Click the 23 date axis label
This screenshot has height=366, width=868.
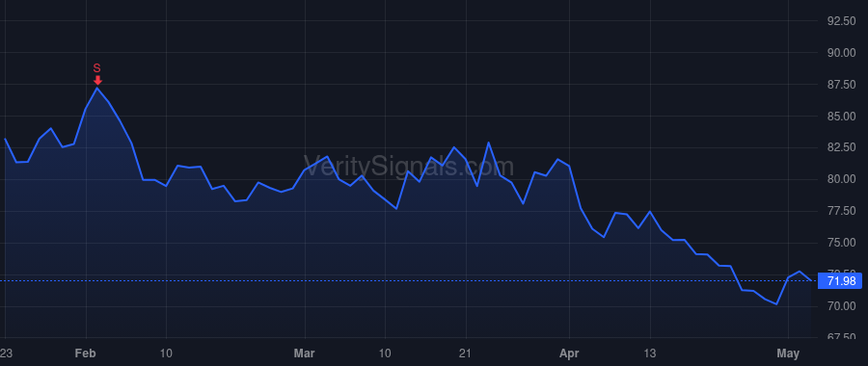[x=6, y=353]
